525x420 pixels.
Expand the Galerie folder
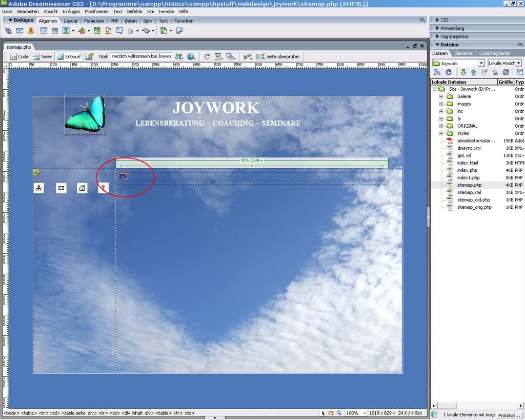441,96
